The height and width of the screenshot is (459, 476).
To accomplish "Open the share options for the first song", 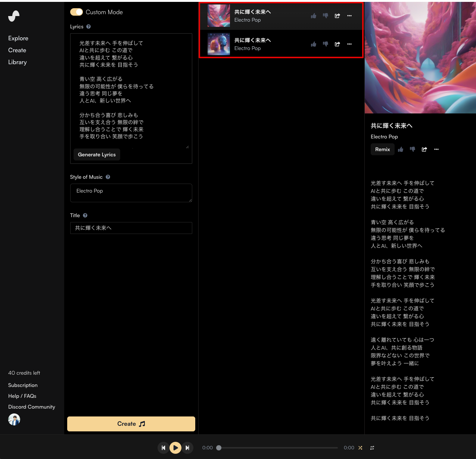I will 337,16.
